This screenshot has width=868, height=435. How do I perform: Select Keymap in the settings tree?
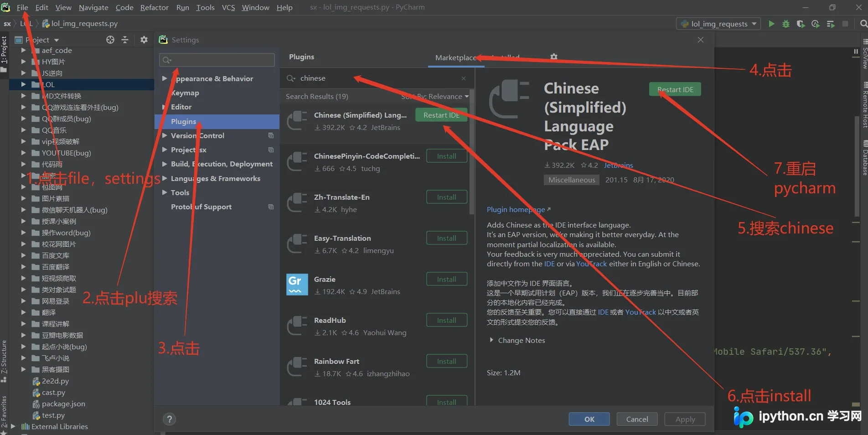point(185,93)
